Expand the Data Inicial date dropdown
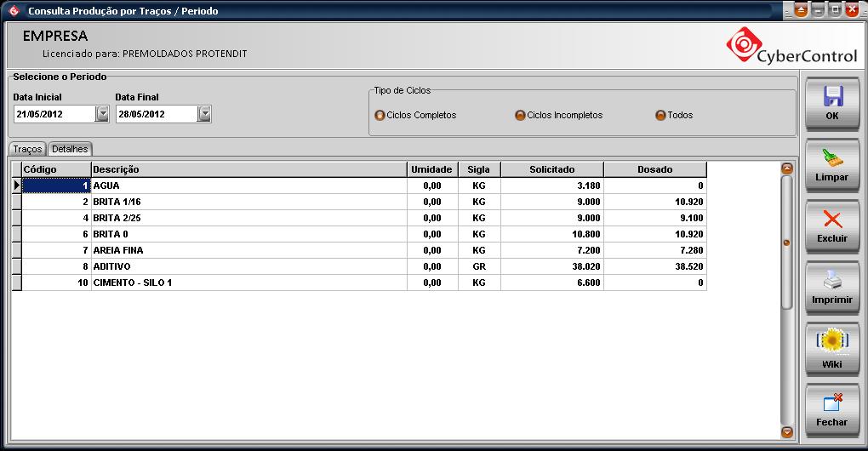The width and height of the screenshot is (868, 451). [x=102, y=114]
